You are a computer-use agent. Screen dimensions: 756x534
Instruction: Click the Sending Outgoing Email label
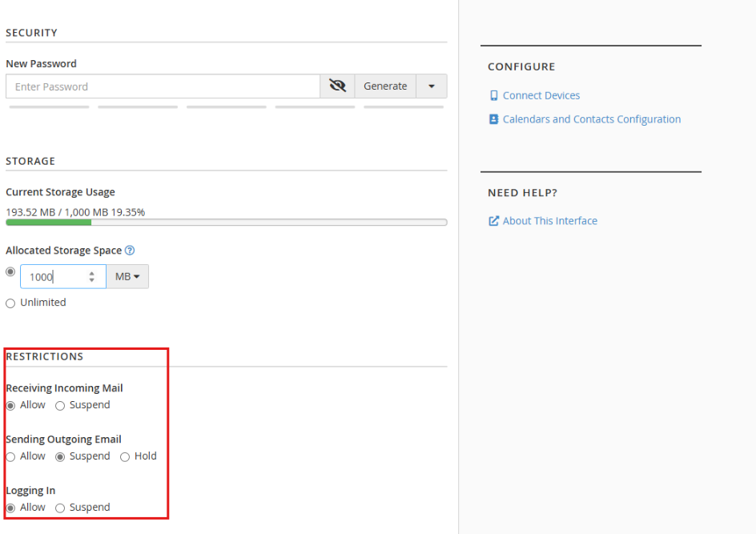pyautogui.click(x=63, y=439)
